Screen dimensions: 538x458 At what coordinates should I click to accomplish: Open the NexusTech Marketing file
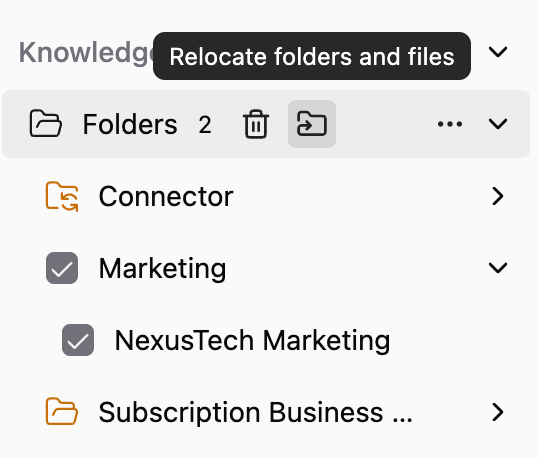click(252, 341)
